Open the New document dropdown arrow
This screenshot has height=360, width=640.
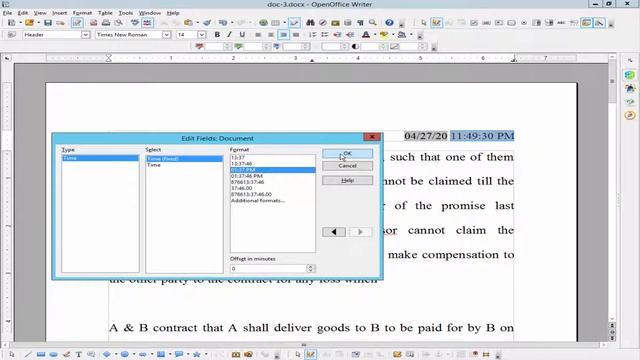[x=20, y=23]
